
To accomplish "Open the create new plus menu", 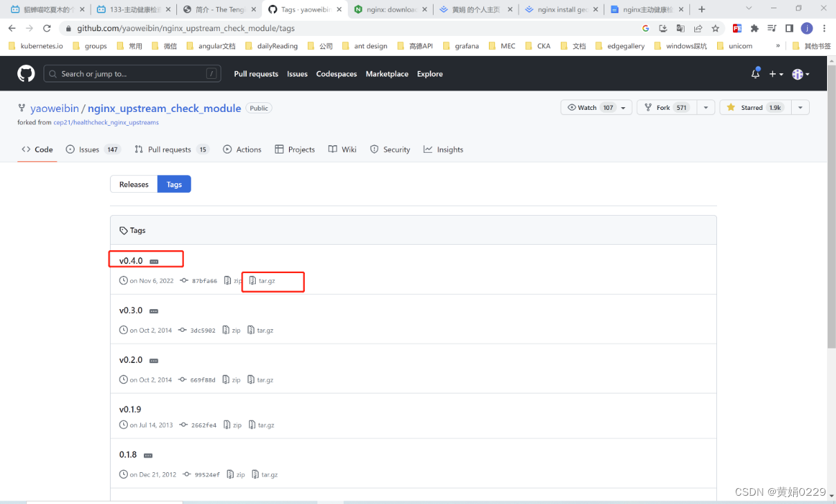I will pyautogui.click(x=777, y=74).
